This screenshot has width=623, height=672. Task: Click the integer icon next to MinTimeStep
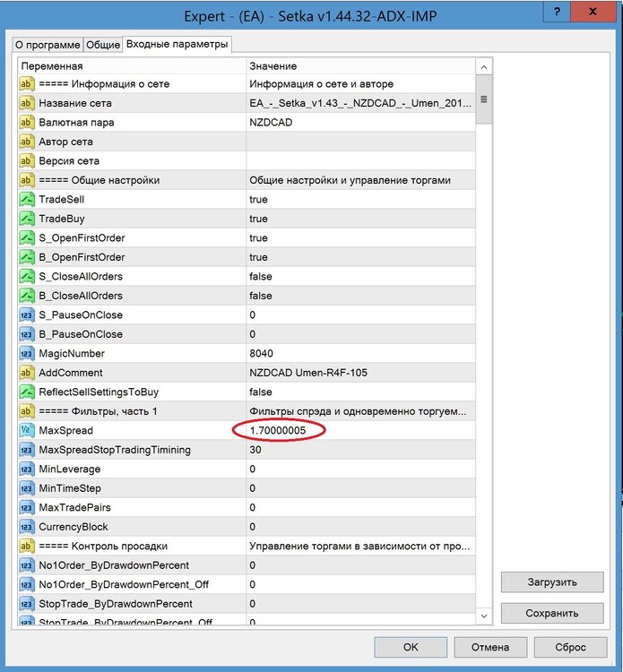tap(26, 488)
